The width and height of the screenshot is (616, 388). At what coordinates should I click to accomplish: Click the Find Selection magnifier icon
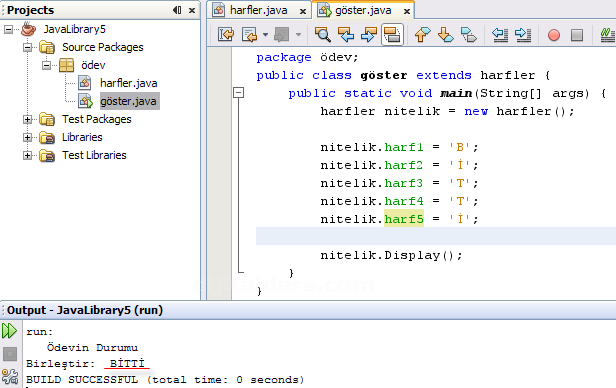click(x=323, y=35)
